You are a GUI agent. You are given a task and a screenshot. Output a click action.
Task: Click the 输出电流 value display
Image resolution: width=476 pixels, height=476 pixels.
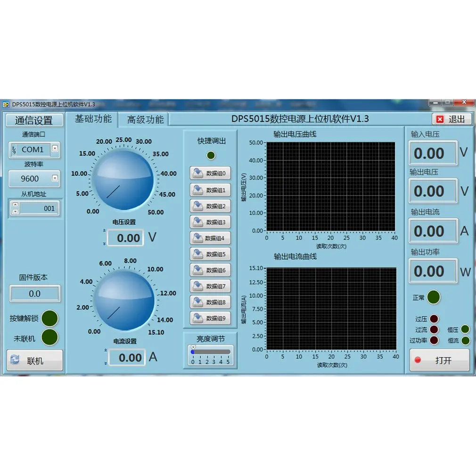433,231
